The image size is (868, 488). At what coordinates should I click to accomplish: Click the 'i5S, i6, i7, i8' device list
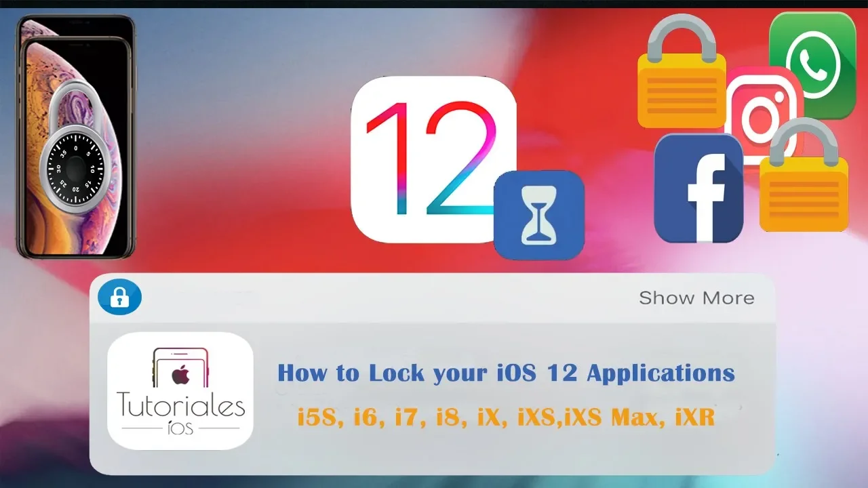[x=506, y=417]
